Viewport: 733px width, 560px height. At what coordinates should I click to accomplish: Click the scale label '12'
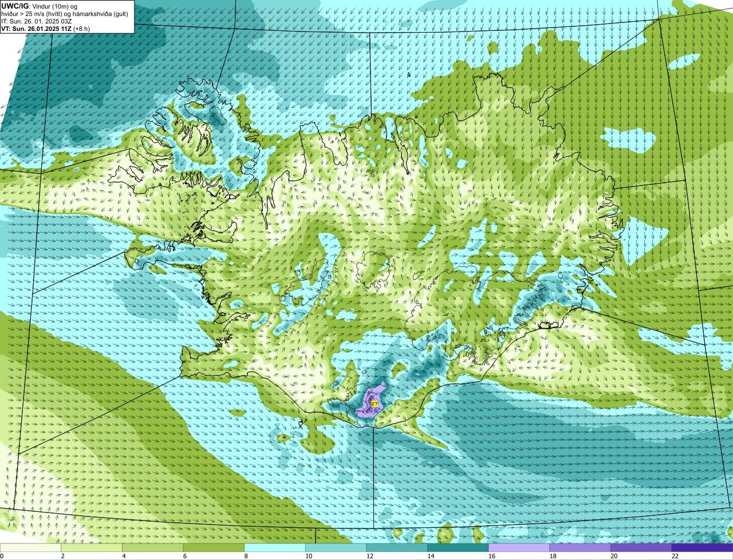(370, 556)
